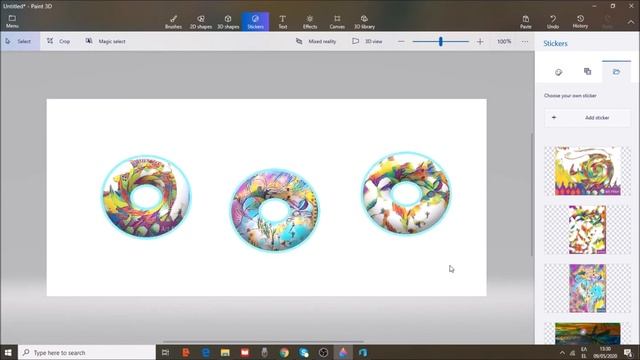Open the History panel

pos(580,22)
